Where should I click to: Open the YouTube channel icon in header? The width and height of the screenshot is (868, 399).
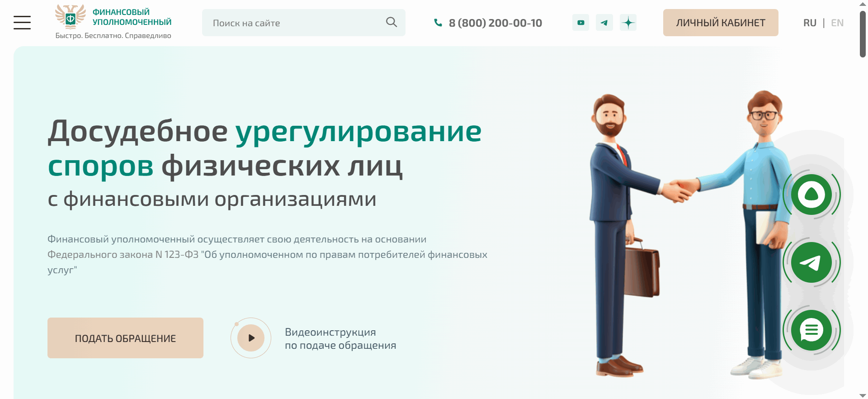click(x=580, y=23)
